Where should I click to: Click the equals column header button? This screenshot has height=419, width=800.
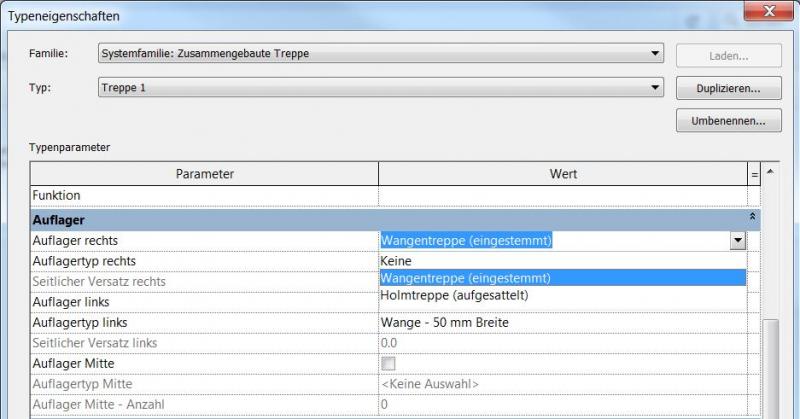coord(754,174)
